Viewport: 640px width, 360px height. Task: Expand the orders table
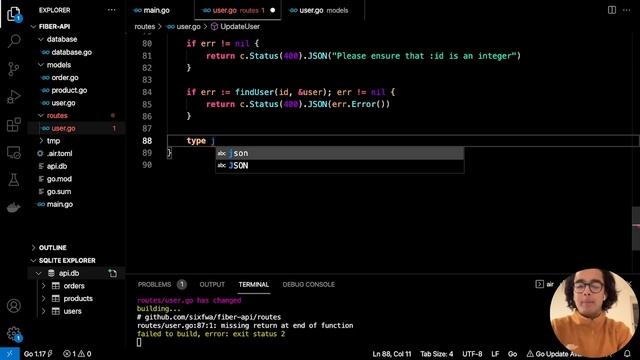43,286
